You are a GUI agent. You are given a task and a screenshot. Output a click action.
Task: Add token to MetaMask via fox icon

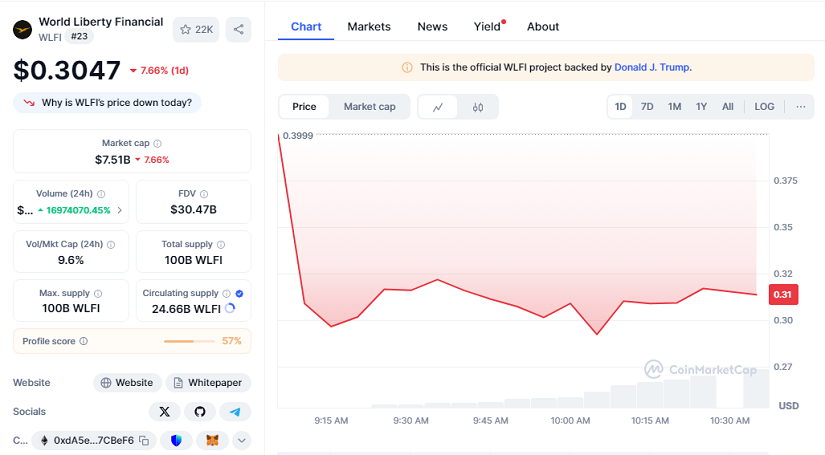[212, 440]
